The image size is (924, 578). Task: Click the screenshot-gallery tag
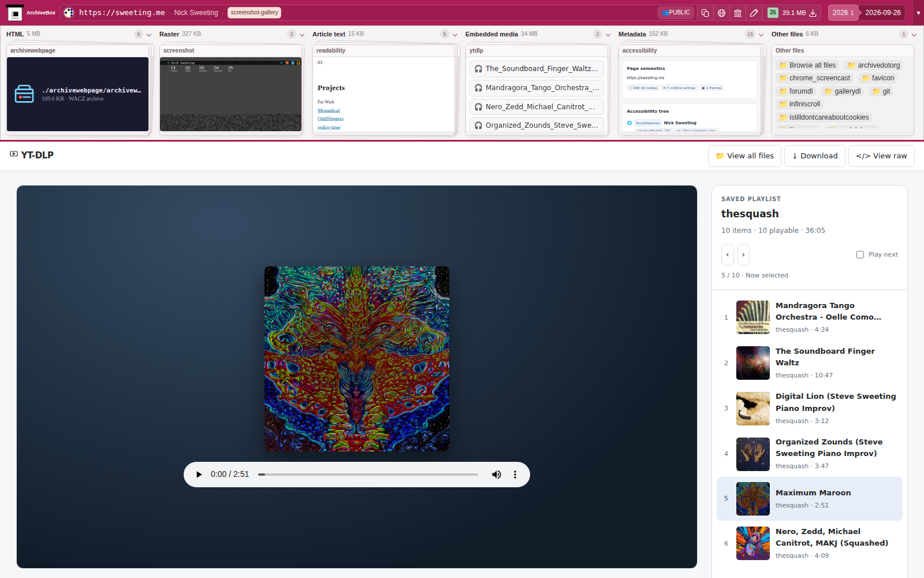click(254, 13)
